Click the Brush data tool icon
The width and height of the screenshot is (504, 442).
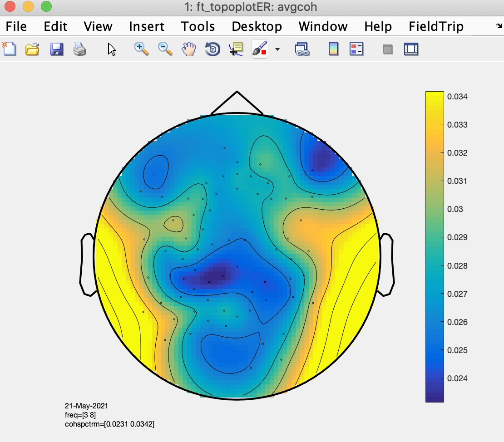[260, 49]
